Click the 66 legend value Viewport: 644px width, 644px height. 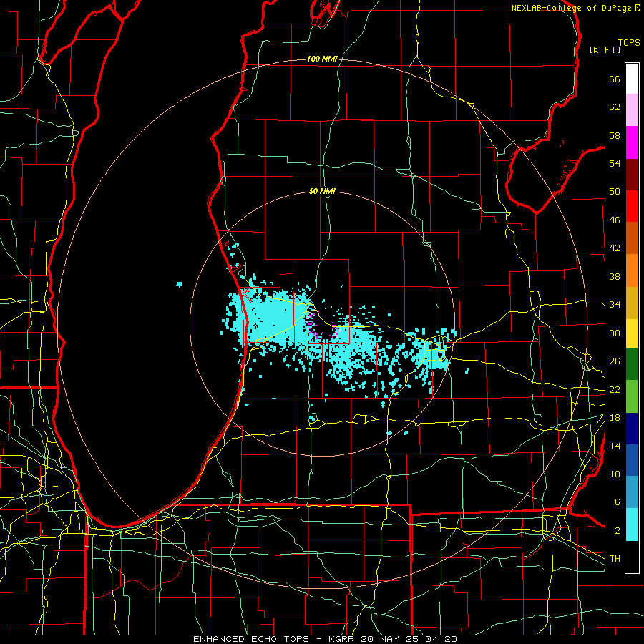coord(615,79)
